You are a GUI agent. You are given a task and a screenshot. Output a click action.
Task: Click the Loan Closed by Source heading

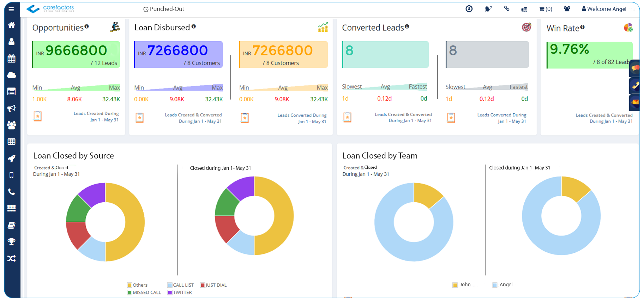coord(73,156)
